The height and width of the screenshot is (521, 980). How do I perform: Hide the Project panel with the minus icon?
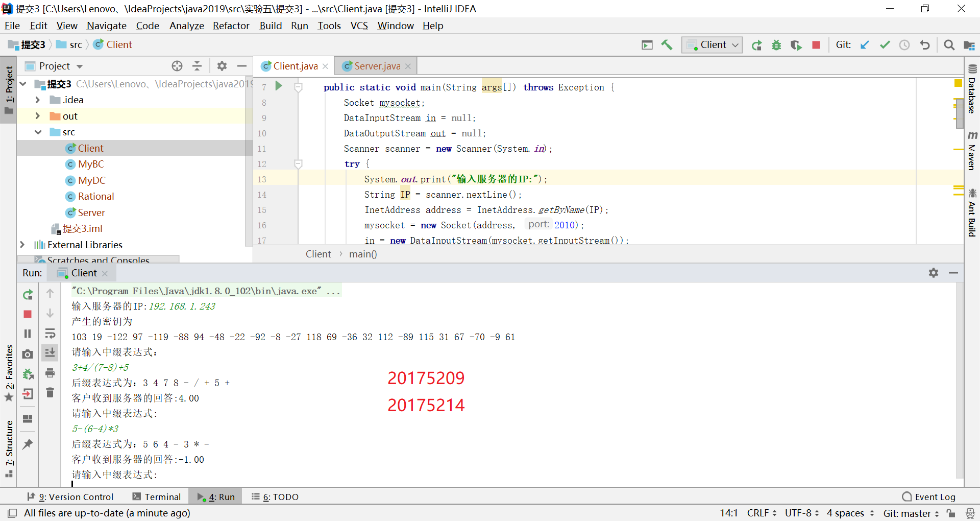pyautogui.click(x=242, y=66)
